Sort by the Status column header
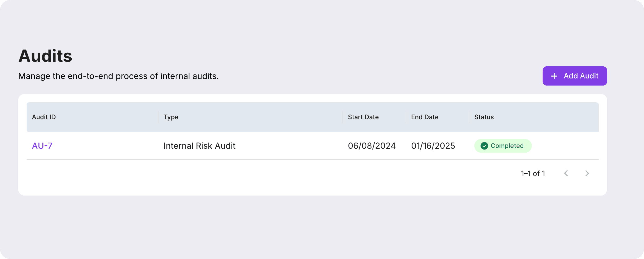Image resolution: width=644 pixels, height=259 pixels. click(x=484, y=117)
